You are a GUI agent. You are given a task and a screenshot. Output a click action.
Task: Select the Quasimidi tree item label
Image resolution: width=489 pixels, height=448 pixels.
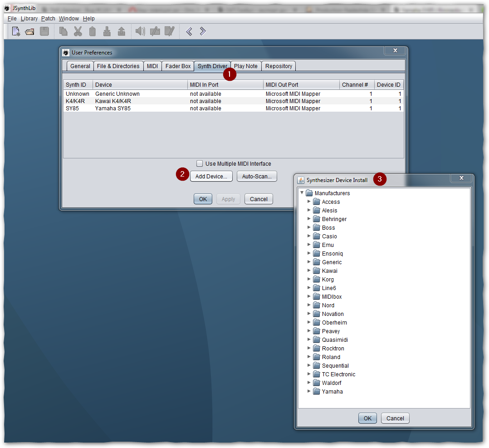335,340
